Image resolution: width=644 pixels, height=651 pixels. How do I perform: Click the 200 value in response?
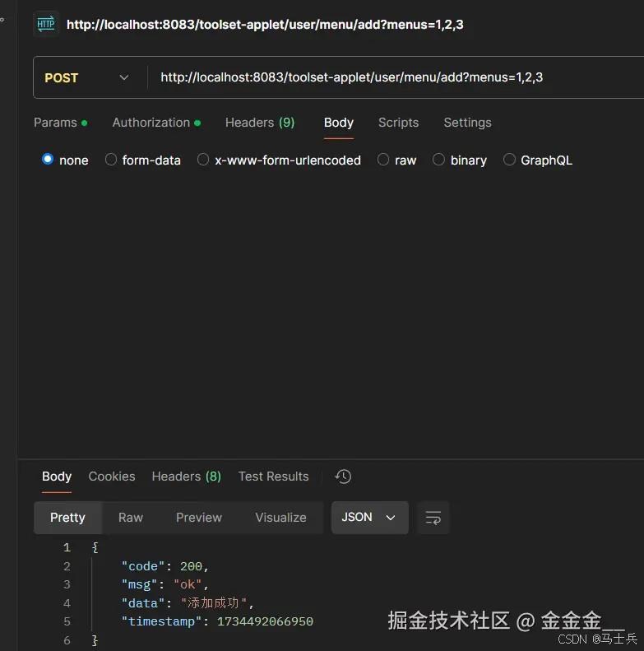pyautogui.click(x=191, y=566)
